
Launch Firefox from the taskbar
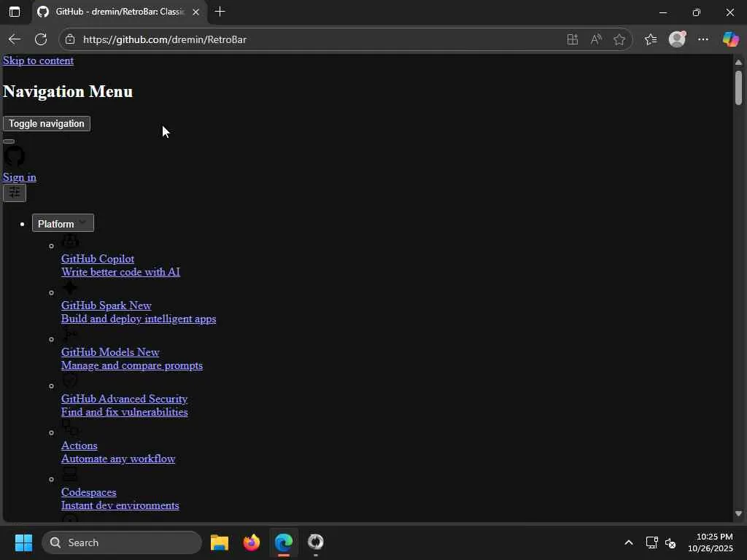(x=252, y=542)
